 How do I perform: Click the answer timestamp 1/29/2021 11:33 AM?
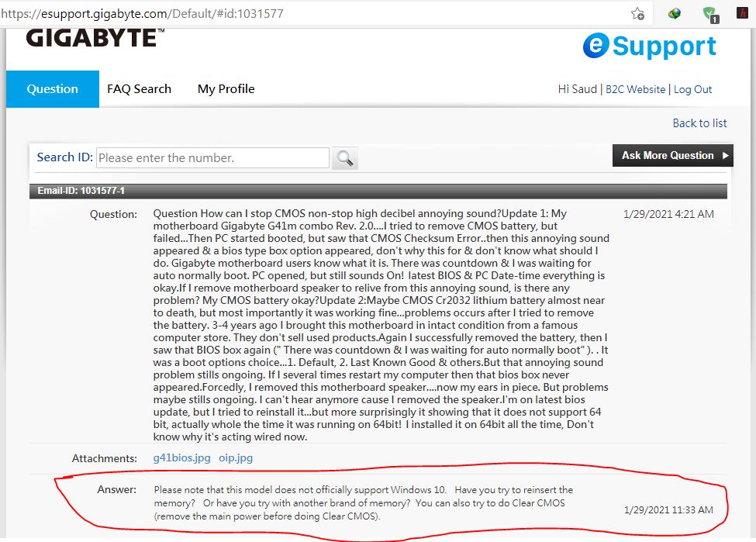[668, 510]
